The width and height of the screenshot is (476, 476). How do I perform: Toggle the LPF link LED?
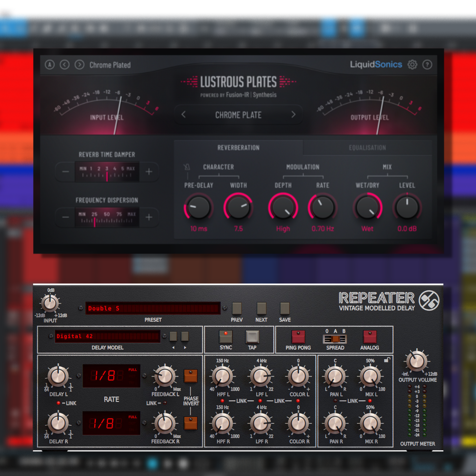click(x=260, y=401)
